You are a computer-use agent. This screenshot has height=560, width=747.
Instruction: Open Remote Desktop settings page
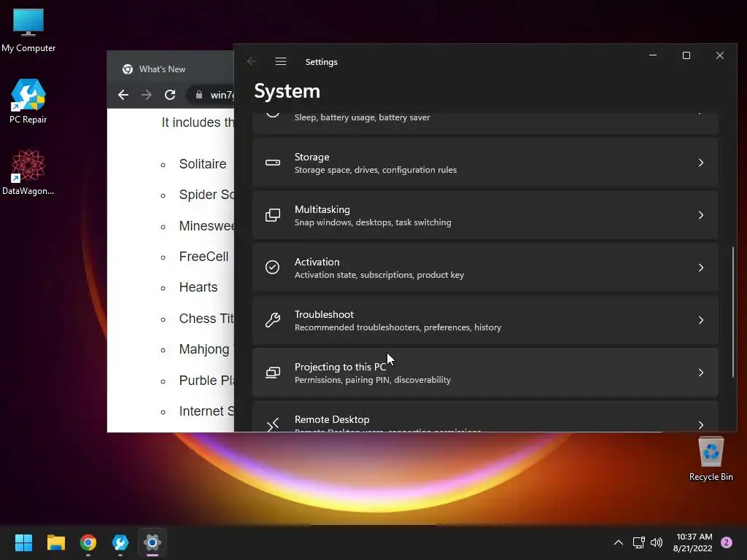(485, 416)
